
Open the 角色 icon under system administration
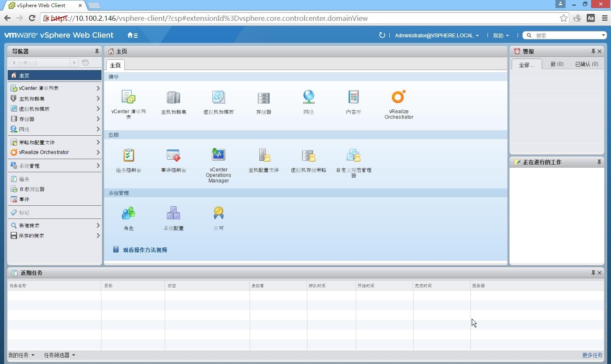(x=129, y=213)
